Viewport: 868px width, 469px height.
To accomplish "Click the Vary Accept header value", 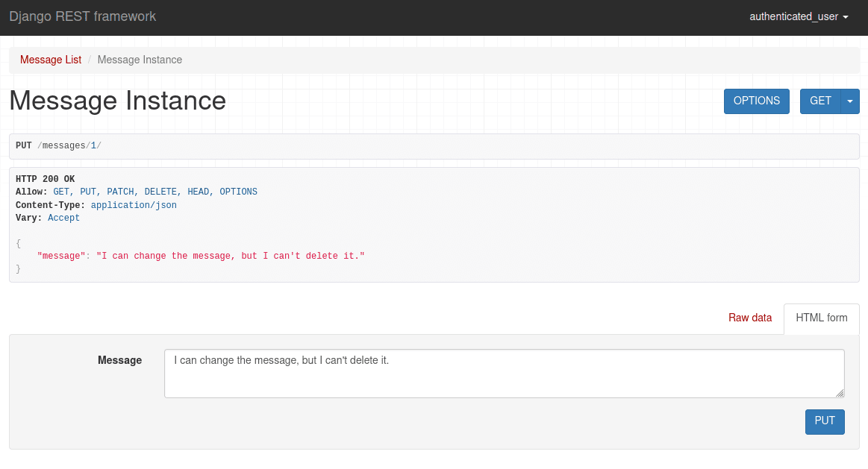I will (63, 218).
